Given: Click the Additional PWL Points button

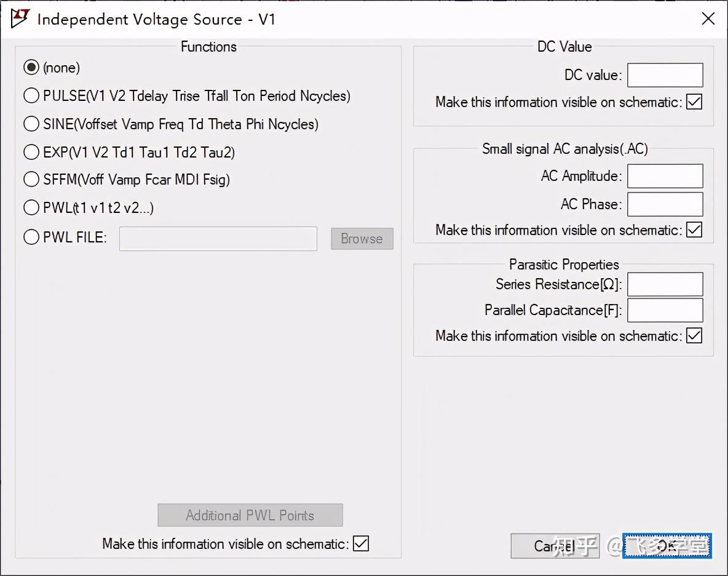Looking at the screenshot, I should coord(250,515).
